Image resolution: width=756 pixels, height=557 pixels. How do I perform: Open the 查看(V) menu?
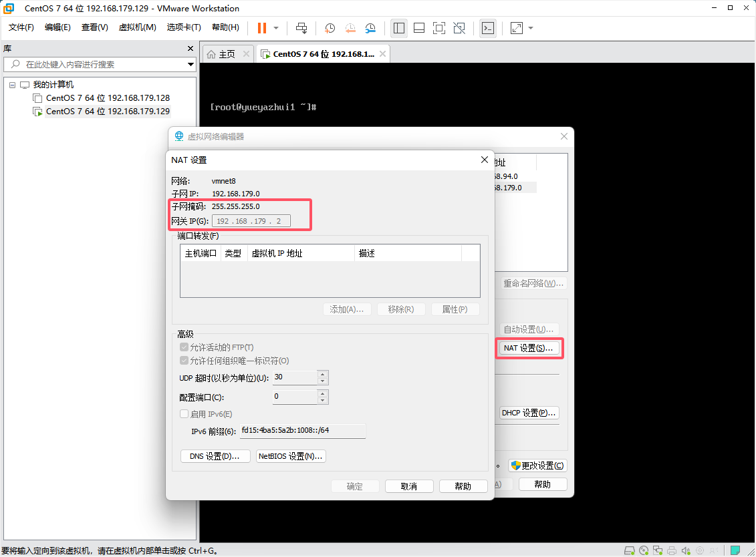pos(94,27)
